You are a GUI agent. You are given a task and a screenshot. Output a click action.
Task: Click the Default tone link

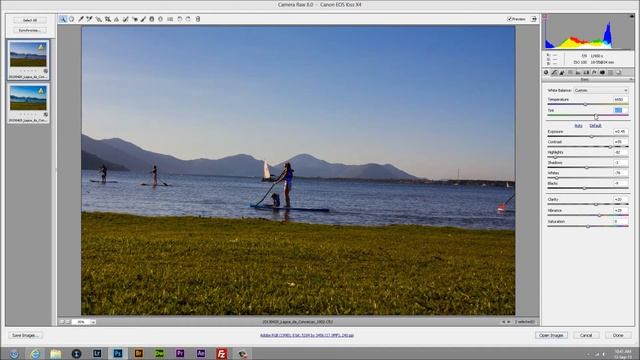[x=595, y=126]
